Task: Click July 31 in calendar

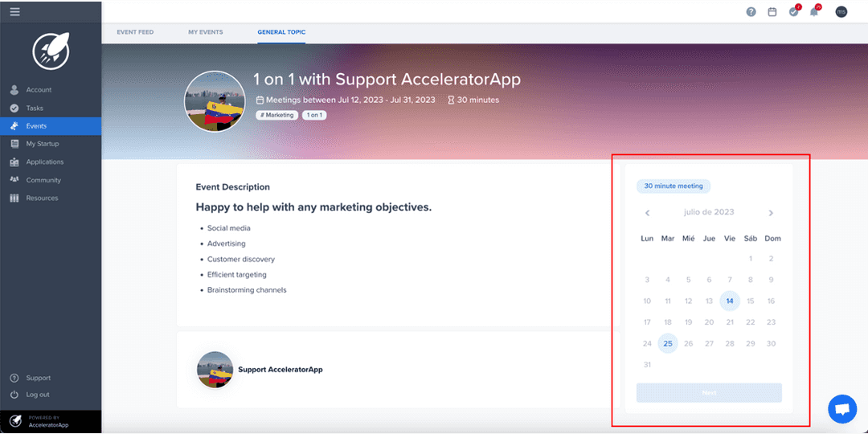Action: tap(647, 365)
